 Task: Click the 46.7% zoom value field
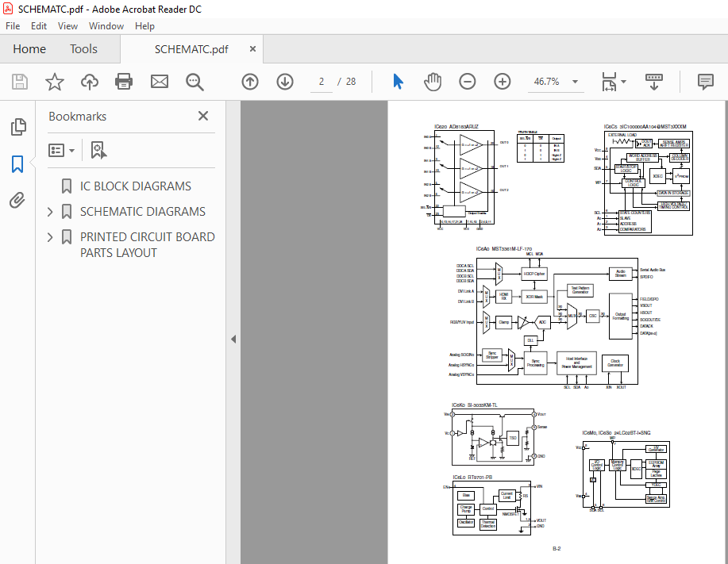(x=546, y=82)
